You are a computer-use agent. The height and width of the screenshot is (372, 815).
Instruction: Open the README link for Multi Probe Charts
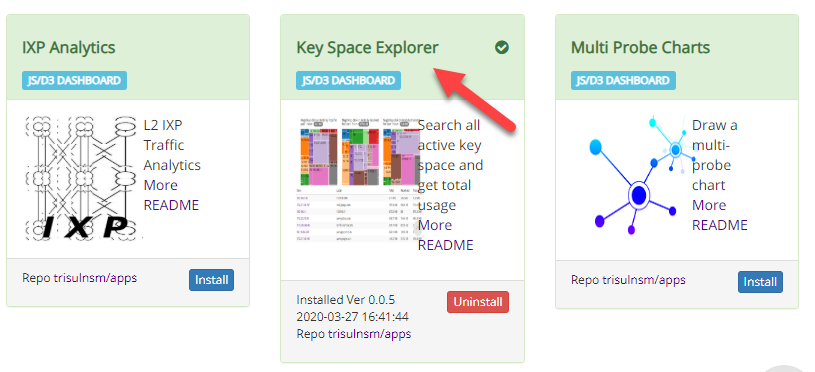click(x=720, y=225)
